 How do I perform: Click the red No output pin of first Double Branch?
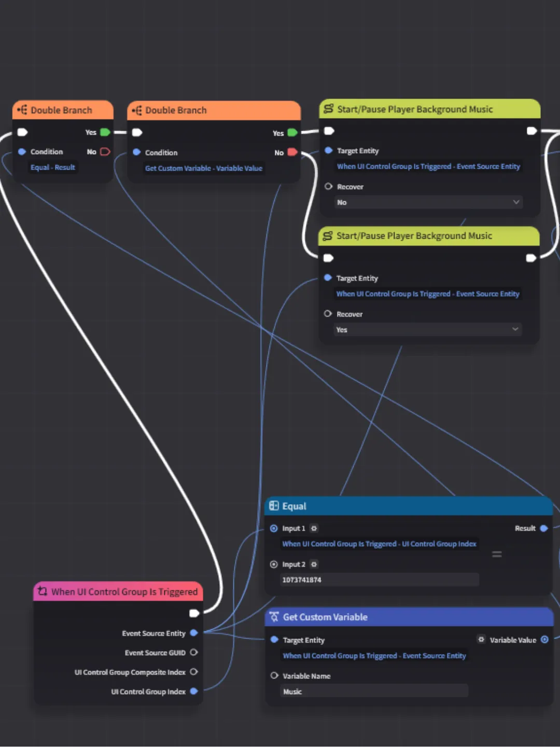105,151
